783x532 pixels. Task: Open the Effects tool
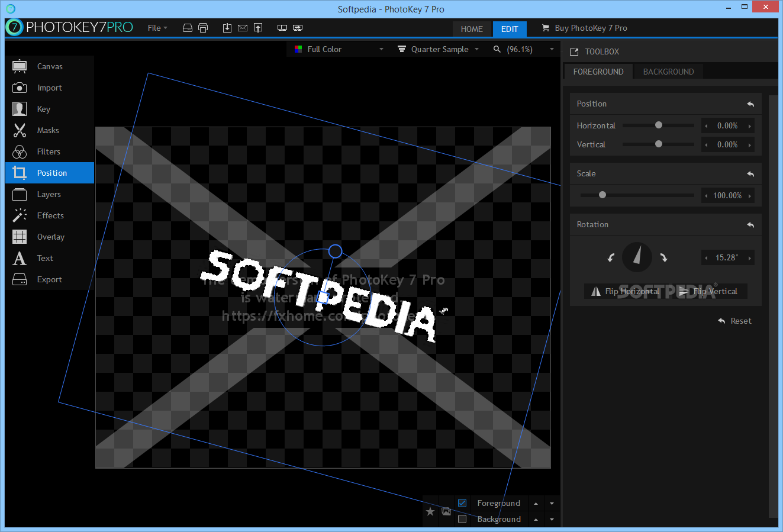click(50, 215)
